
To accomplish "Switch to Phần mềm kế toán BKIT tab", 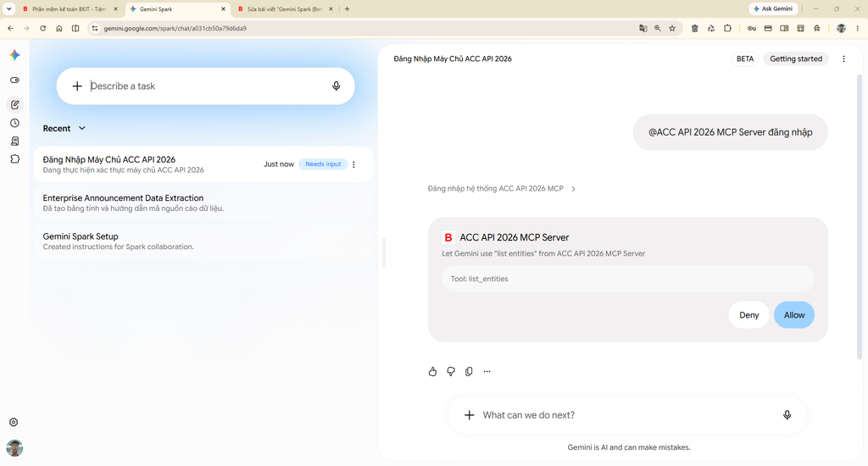I will (70, 8).
